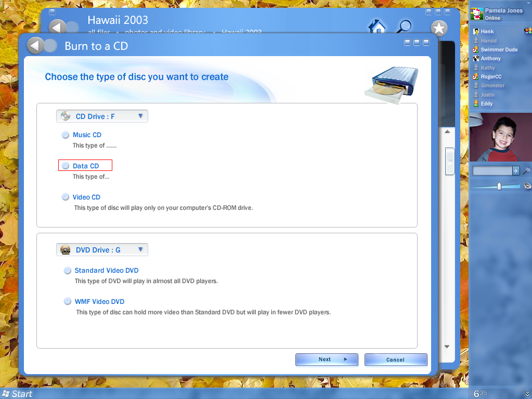Click Next button
The image size is (532, 399).
327,360
